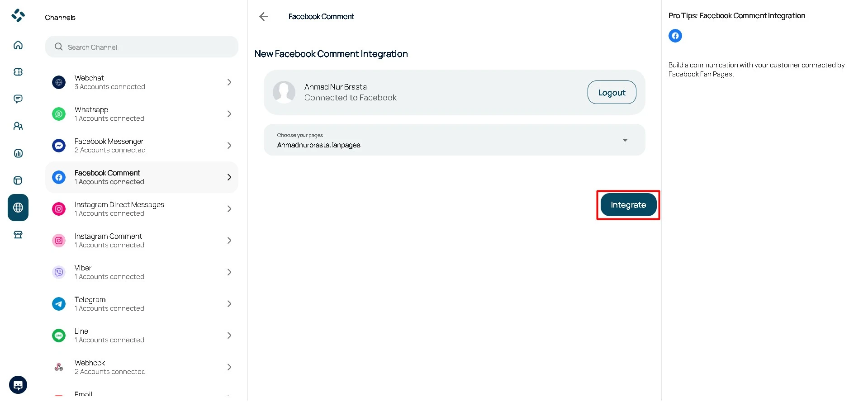Image resolution: width=868 pixels, height=402 pixels.
Task: Expand the Webchat channel chevron
Action: 229,82
